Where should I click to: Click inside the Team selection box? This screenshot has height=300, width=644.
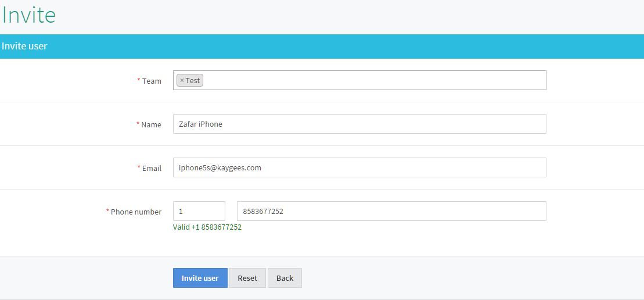point(359,80)
